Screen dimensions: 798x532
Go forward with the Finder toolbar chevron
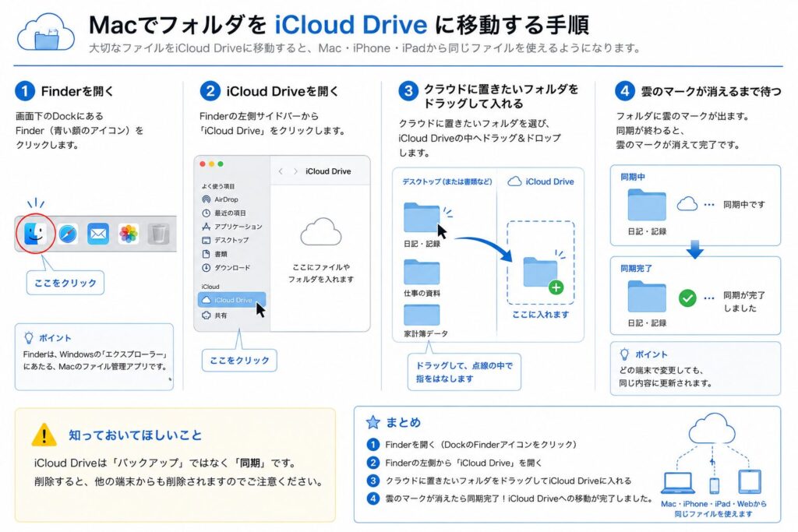(x=295, y=171)
